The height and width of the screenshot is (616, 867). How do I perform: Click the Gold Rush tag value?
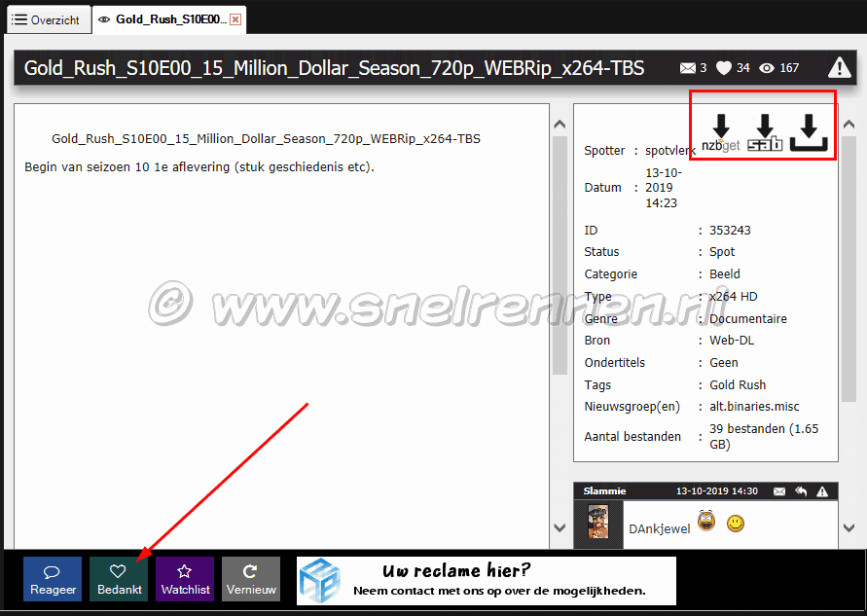[x=738, y=384]
